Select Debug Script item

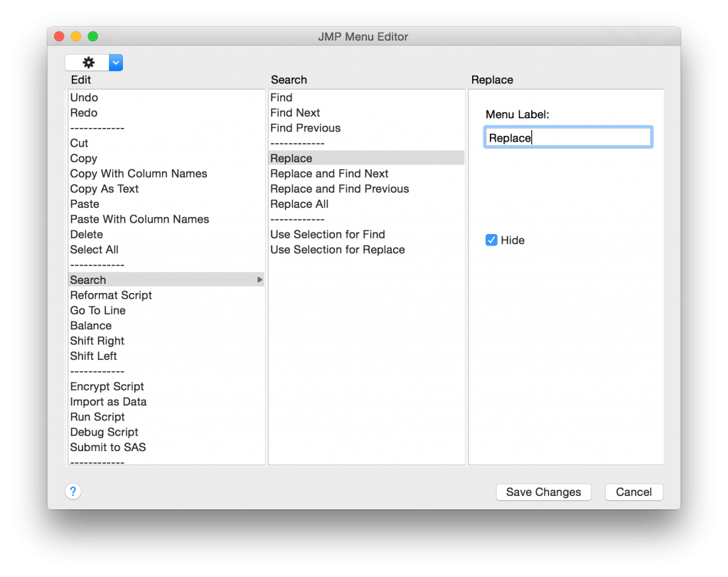[104, 432]
